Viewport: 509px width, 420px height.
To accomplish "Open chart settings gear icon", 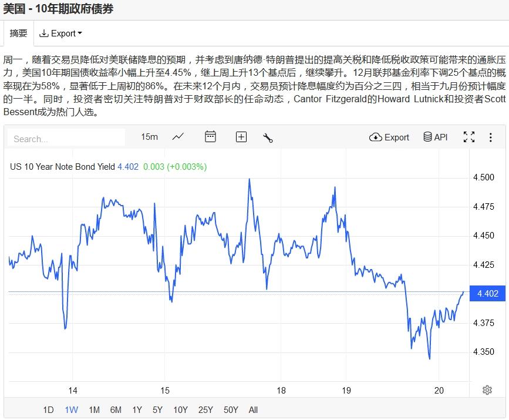I will 487,390.
